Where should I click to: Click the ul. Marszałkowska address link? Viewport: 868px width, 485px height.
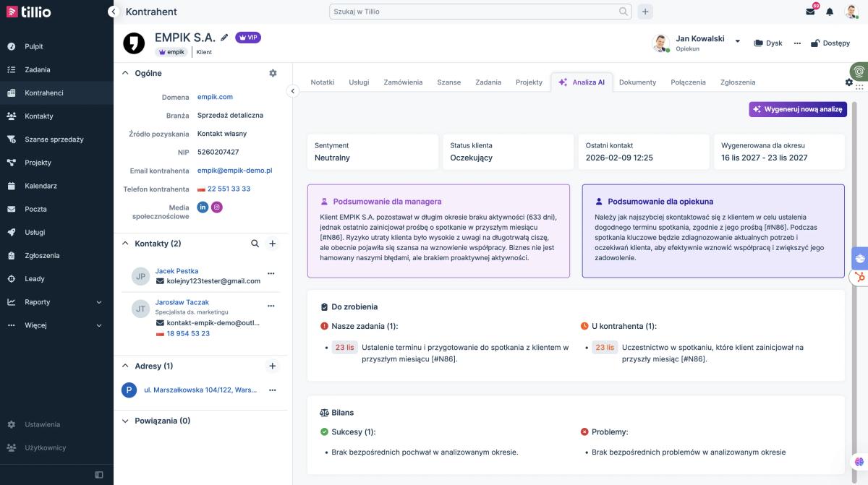click(x=200, y=390)
